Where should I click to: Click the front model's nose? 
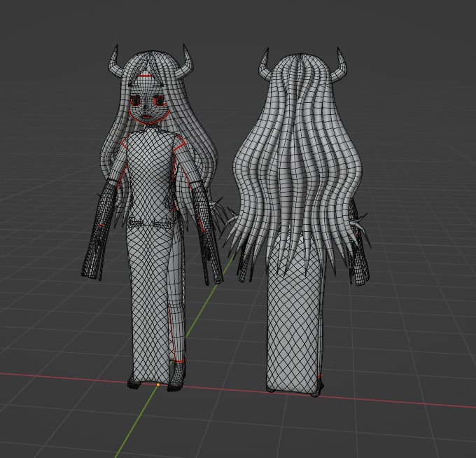[x=146, y=107]
